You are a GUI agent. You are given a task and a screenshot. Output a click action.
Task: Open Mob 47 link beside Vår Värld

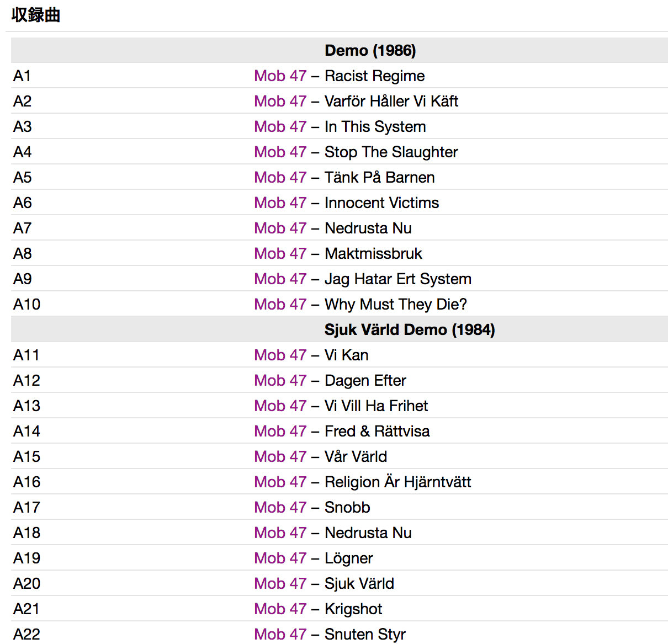click(280, 456)
